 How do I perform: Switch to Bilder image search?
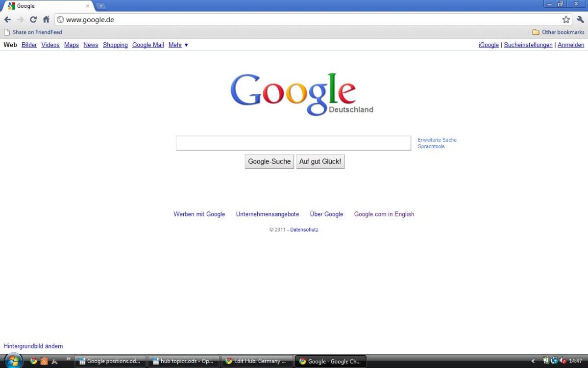[x=29, y=45]
